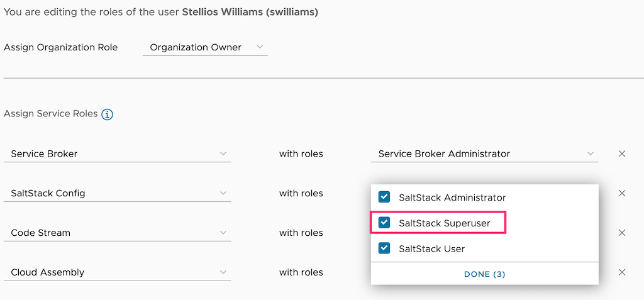
Task: Click the SaltStack Administrator label
Action: (452, 197)
